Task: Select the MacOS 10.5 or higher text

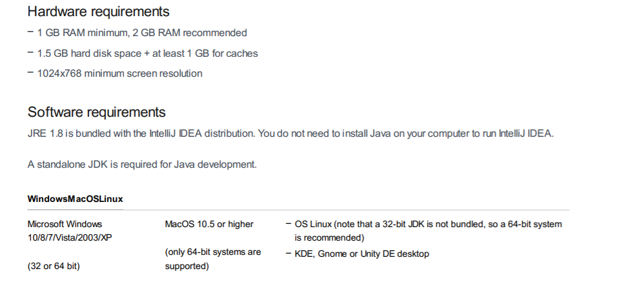Action: click(x=209, y=224)
